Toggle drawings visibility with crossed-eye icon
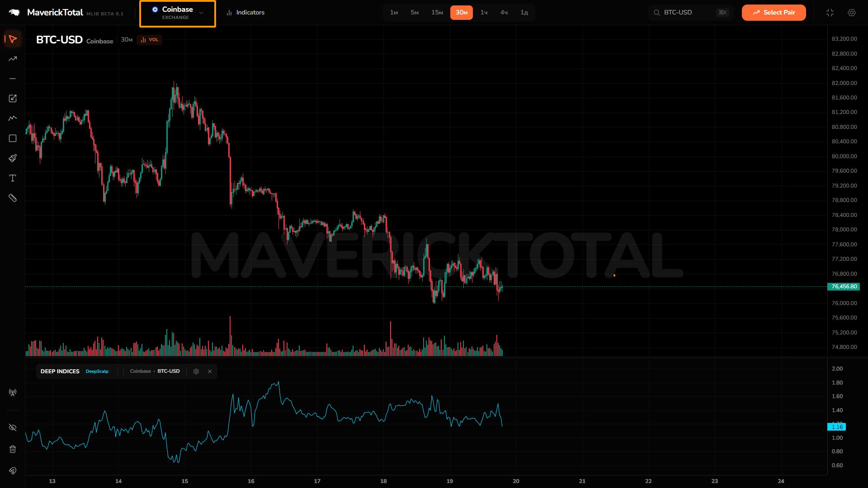Image resolution: width=868 pixels, height=488 pixels. (13, 427)
